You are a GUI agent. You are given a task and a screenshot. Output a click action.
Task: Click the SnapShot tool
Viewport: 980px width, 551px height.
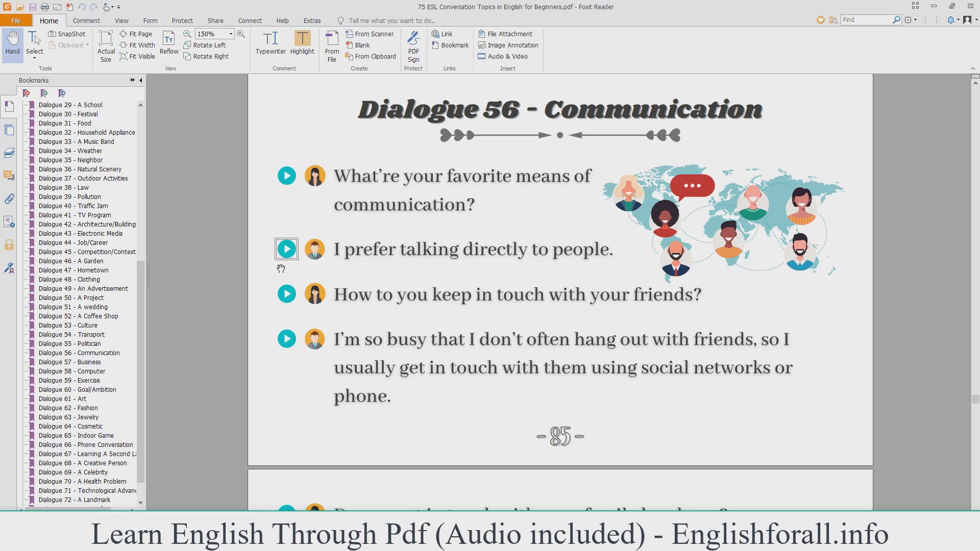tap(67, 34)
